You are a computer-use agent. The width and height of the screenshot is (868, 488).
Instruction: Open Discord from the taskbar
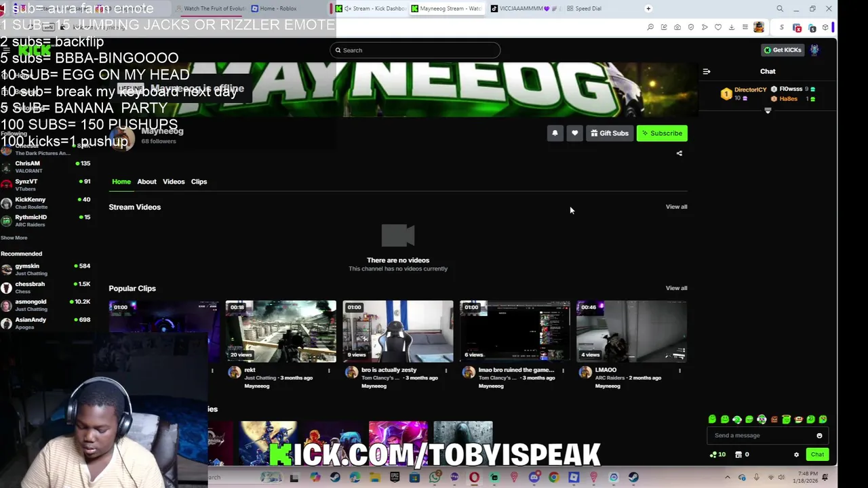[534, 477]
